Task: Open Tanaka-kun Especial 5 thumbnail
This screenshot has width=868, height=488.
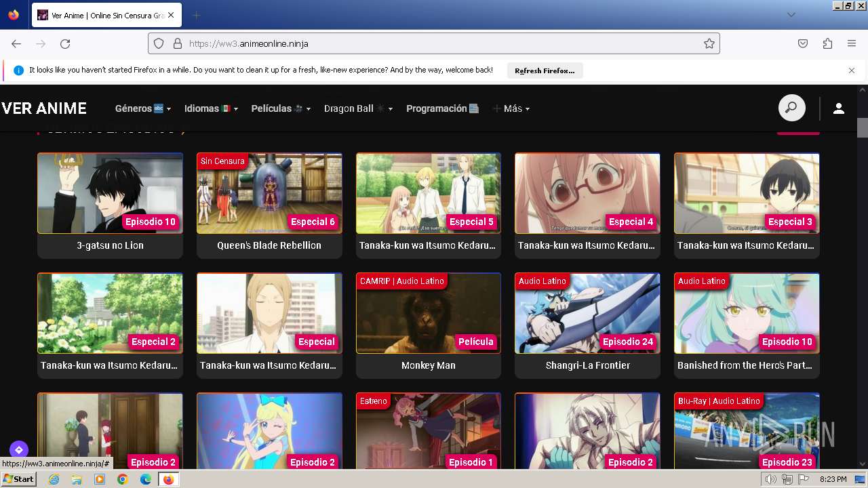Action: coord(429,193)
